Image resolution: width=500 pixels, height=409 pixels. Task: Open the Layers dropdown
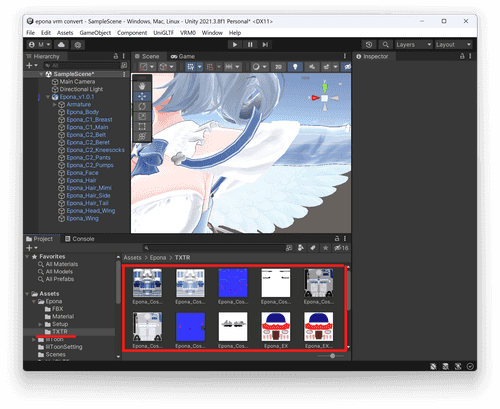(414, 45)
